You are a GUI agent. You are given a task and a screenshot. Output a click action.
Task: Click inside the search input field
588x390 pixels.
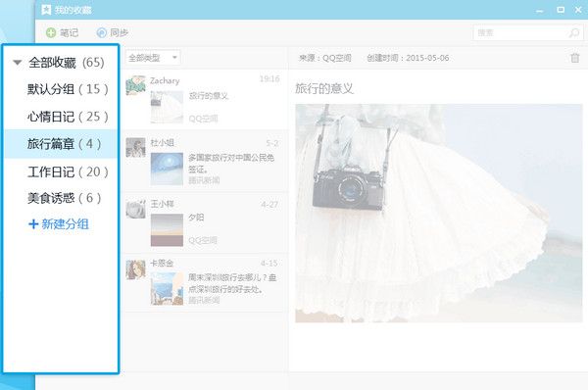(521, 33)
